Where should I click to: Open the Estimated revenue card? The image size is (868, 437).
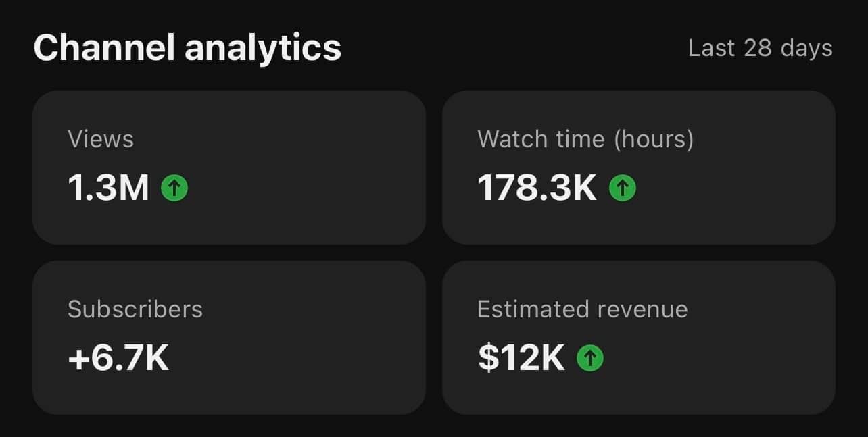point(639,338)
